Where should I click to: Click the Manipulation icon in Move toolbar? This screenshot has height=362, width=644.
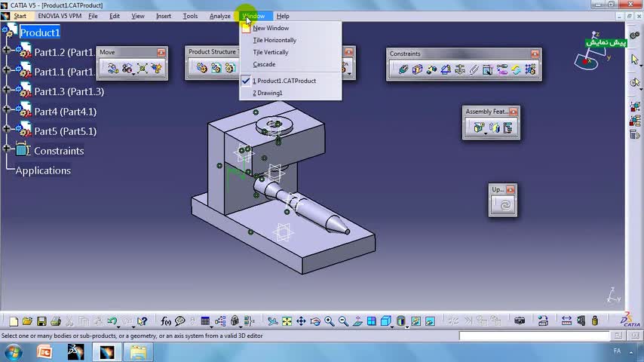tap(112, 69)
